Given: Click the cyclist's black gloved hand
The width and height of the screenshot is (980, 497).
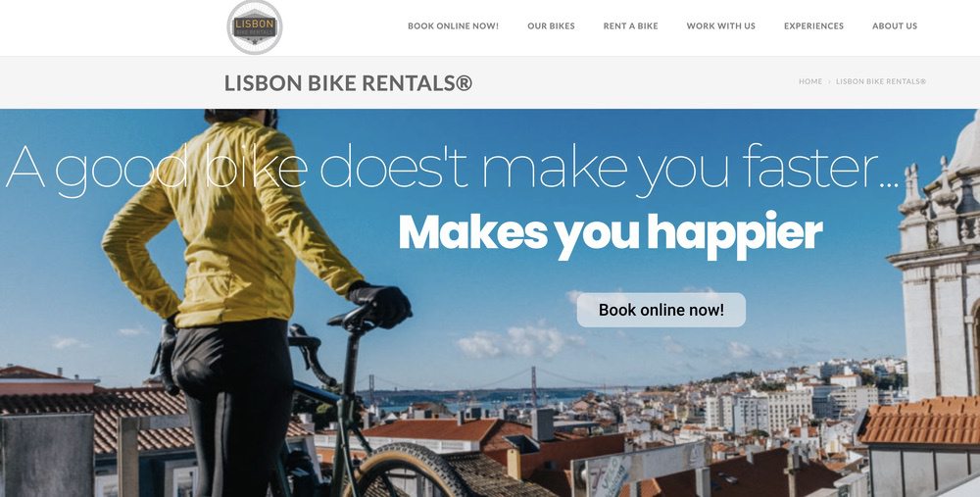Looking at the screenshot, I should click(380, 303).
